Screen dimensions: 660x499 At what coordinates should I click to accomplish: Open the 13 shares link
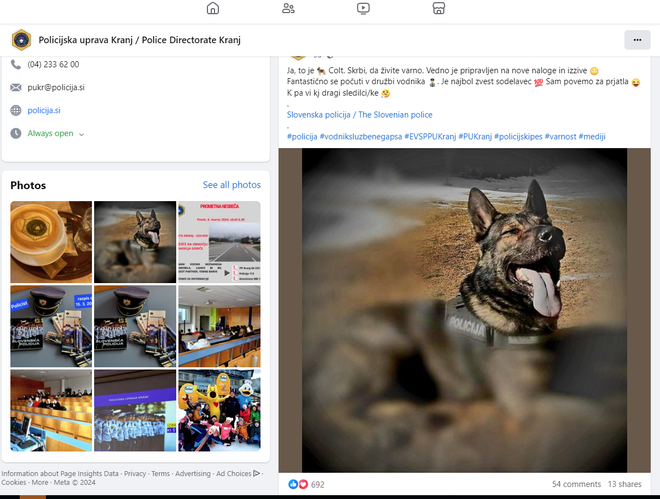pos(625,484)
